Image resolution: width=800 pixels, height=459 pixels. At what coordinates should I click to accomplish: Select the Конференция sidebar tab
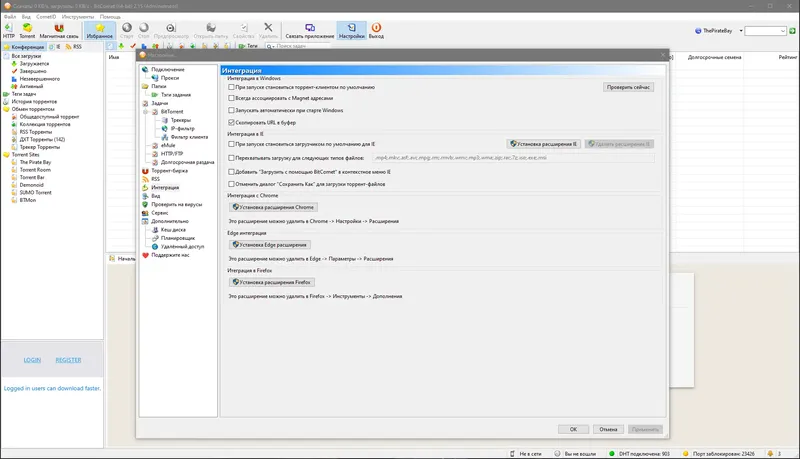coord(24,46)
